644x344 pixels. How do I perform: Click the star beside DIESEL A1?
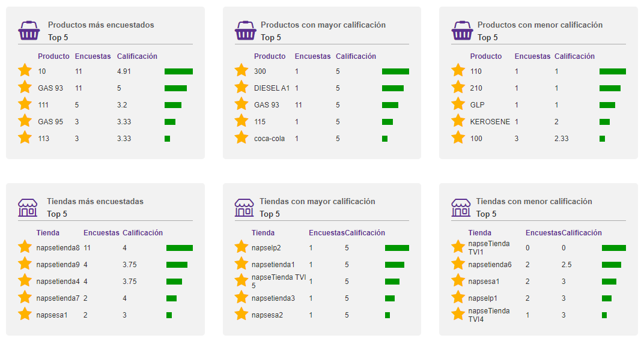click(241, 88)
